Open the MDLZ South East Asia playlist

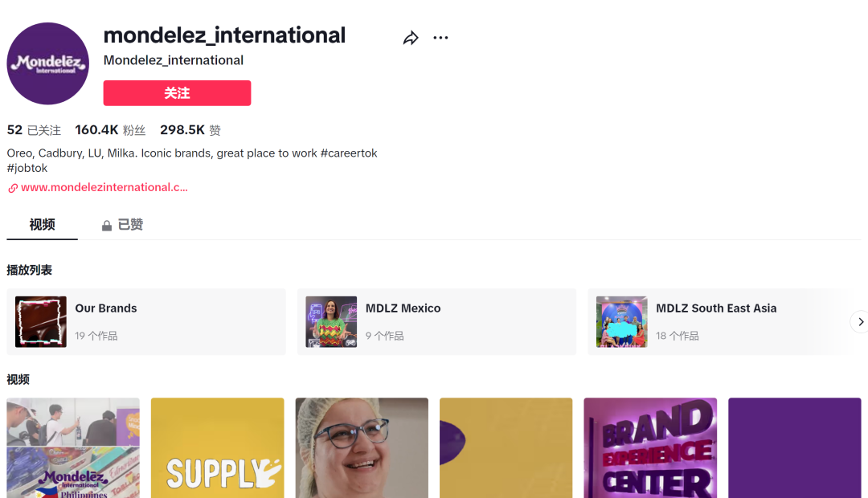pyautogui.click(x=723, y=321)
